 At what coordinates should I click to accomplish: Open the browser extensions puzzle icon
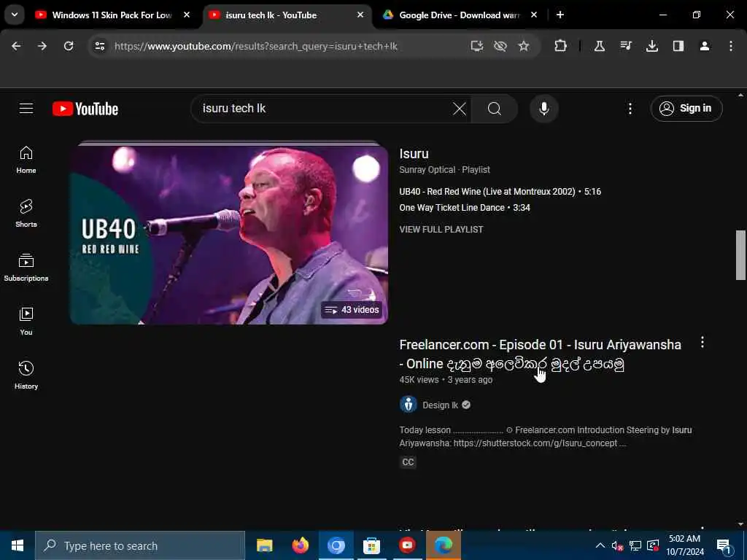(x=560, y=46)
